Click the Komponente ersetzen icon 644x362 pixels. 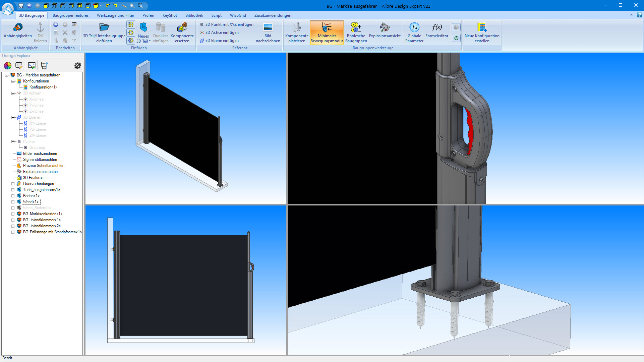pos(182,32)
